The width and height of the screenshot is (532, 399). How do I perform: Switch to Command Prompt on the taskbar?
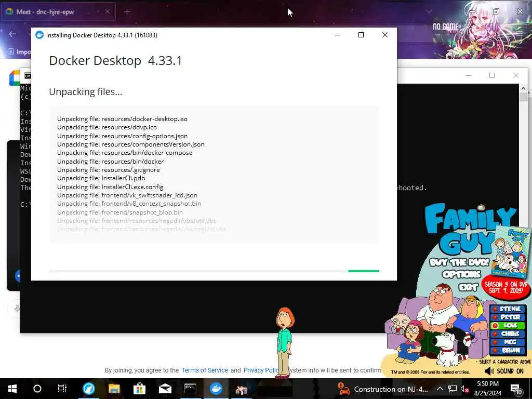(x=190, y=389)
